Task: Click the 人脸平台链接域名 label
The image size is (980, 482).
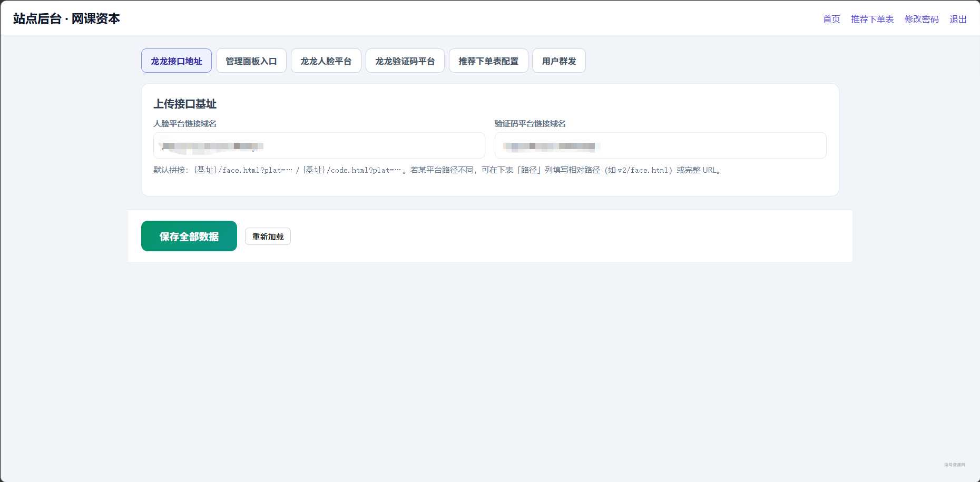Action: click(x=185, y=123)
